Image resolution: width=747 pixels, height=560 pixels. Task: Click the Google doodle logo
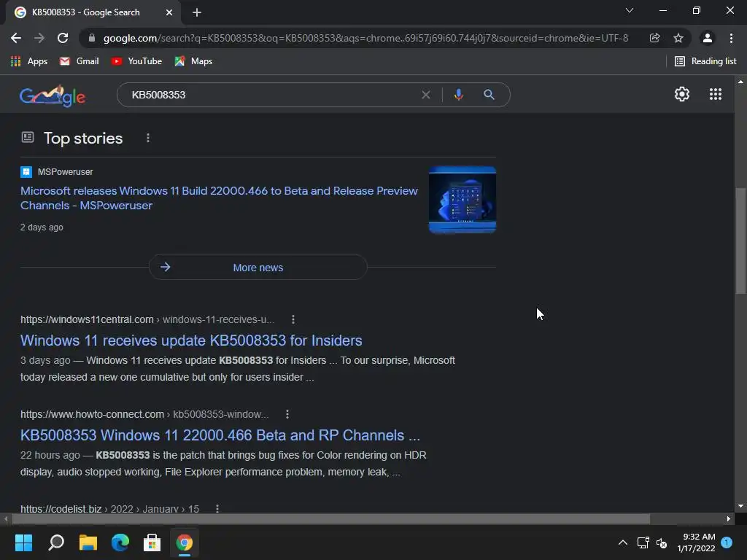53,96
